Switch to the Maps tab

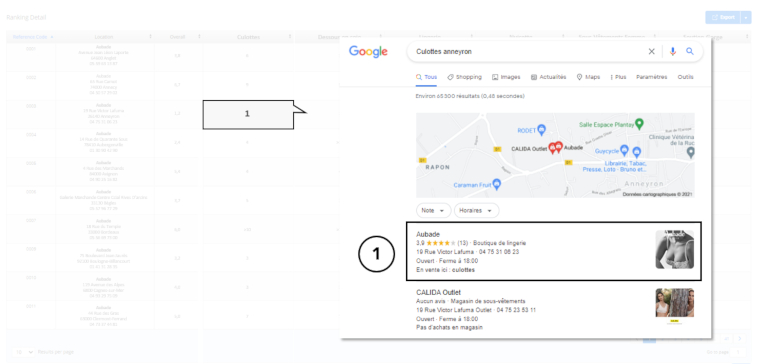pos(588,77)
